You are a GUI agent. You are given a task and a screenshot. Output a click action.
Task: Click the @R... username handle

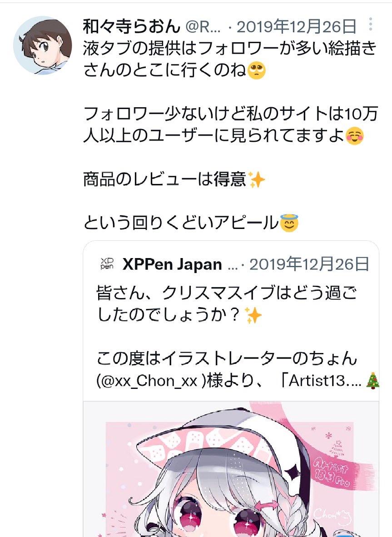203,27
